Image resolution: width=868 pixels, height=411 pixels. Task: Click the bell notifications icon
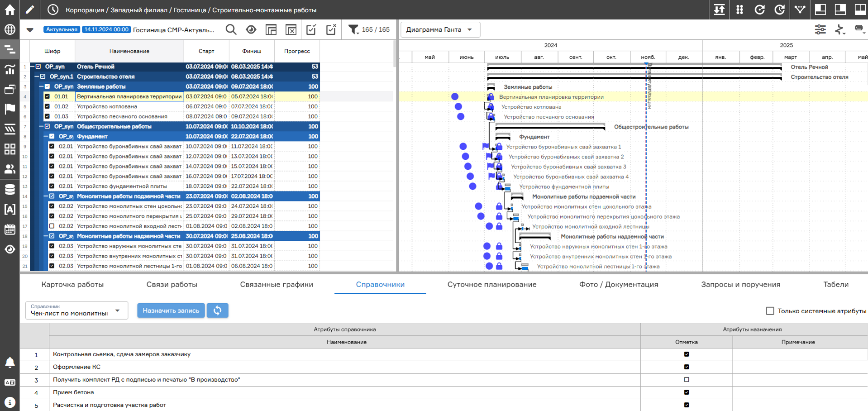point(10,363)
